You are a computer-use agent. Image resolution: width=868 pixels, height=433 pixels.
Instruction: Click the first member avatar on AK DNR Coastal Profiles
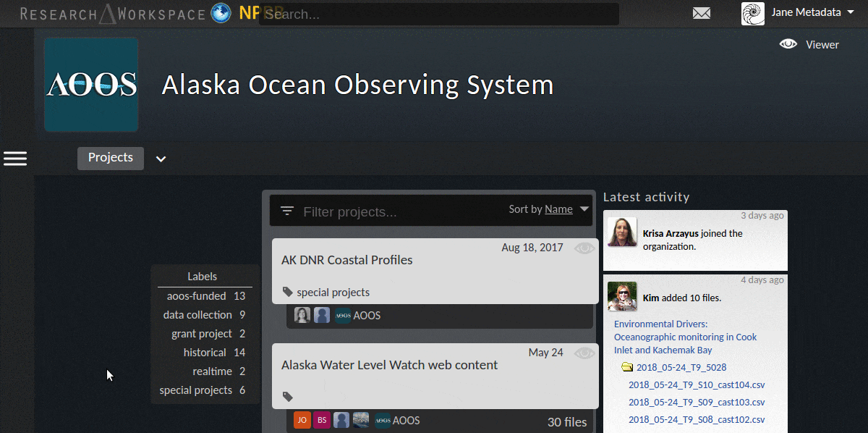[302, 315]
